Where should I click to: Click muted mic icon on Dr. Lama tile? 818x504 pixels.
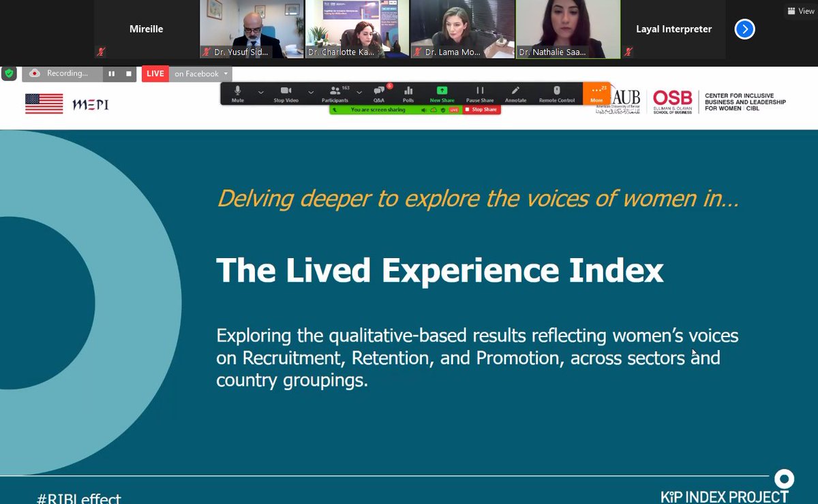point(418,52)
